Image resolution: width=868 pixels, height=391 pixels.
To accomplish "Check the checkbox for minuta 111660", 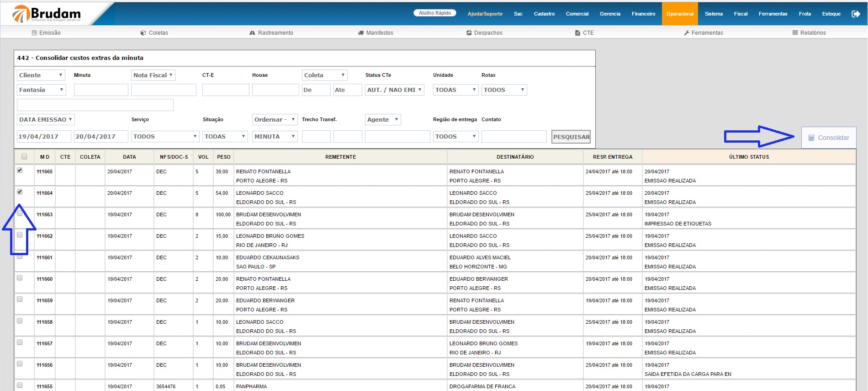I will pyautogui.click(x=20, y=278).
